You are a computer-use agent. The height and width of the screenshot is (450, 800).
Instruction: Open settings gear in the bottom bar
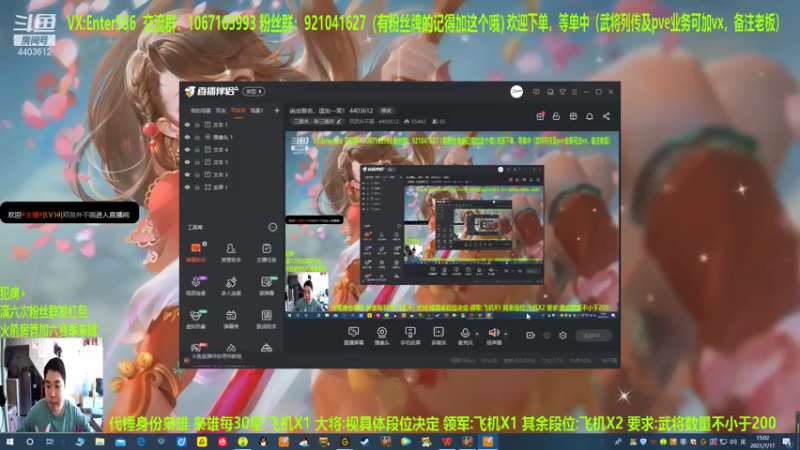coord(563,335)
